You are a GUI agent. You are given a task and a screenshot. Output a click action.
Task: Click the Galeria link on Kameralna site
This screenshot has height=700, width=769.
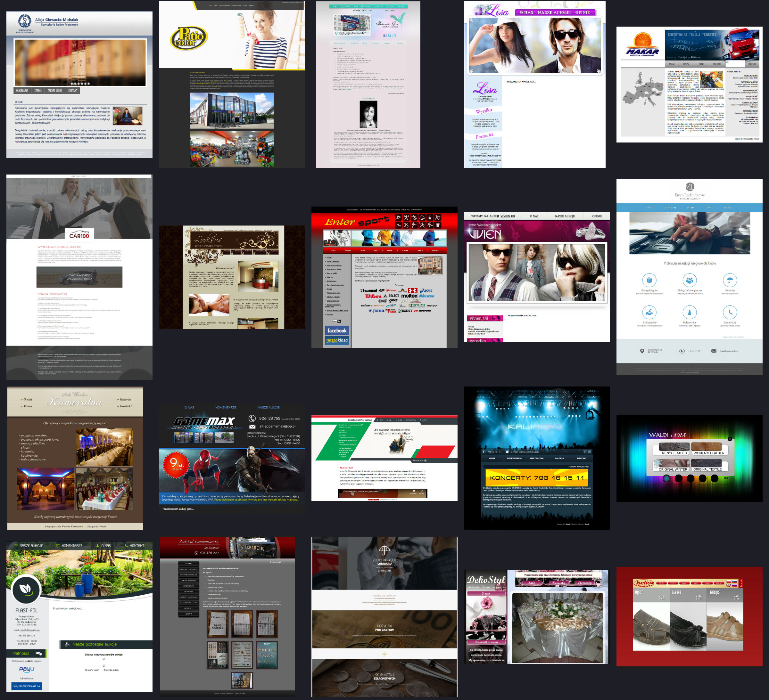pos(125,399)
